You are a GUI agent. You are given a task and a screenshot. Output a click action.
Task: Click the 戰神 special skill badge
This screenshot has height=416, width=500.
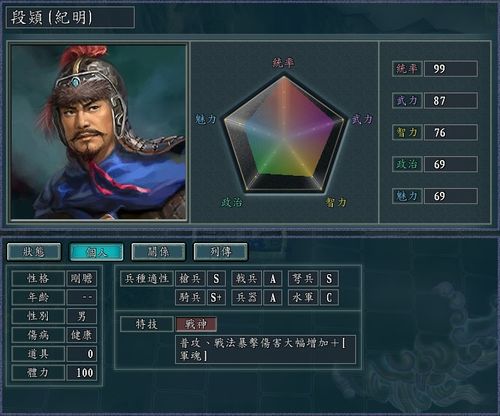pos(196,324)
